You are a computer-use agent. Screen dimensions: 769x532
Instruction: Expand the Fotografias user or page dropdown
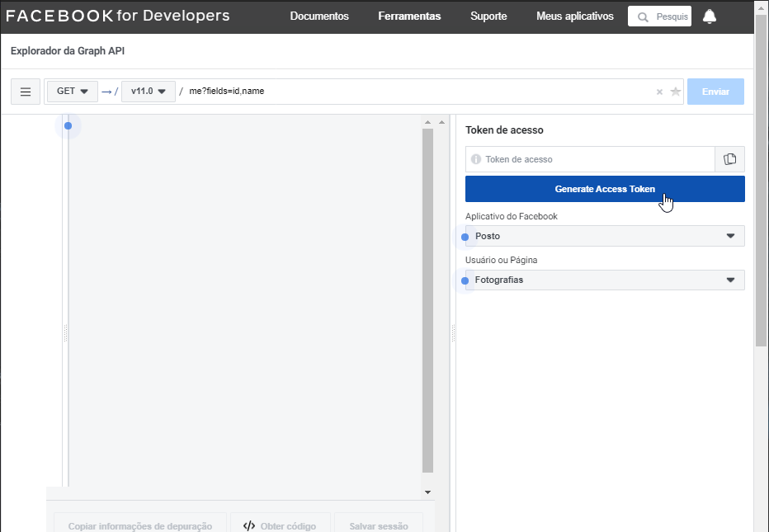coord(605,280)
